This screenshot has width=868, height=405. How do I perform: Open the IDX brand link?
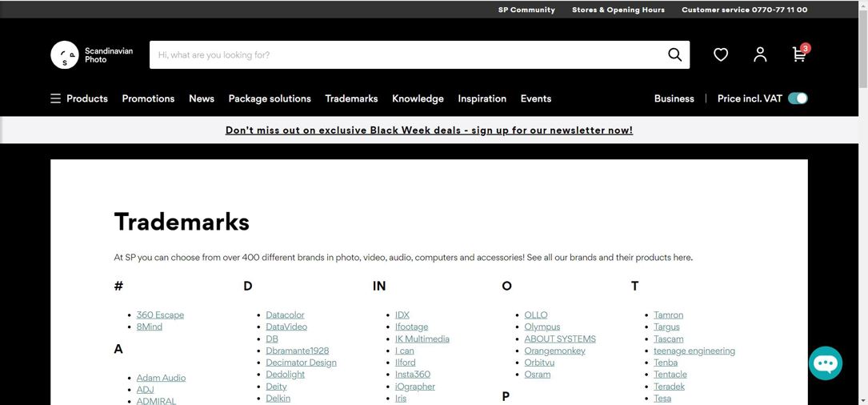coord(402,315)
